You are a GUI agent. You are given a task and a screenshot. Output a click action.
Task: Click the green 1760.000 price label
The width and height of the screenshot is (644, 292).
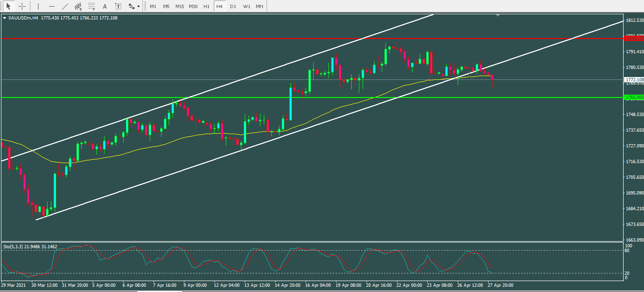(634, 97)
